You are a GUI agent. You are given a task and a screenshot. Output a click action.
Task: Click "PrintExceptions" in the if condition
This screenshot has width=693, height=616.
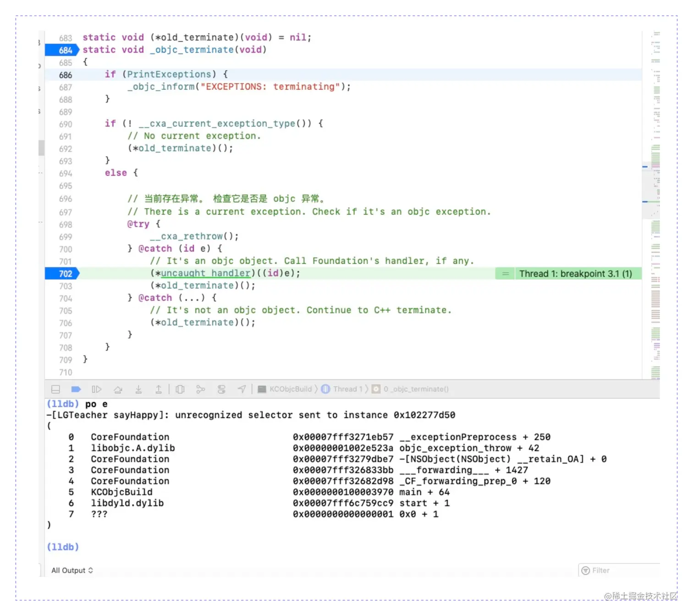[x=169, y=74]
